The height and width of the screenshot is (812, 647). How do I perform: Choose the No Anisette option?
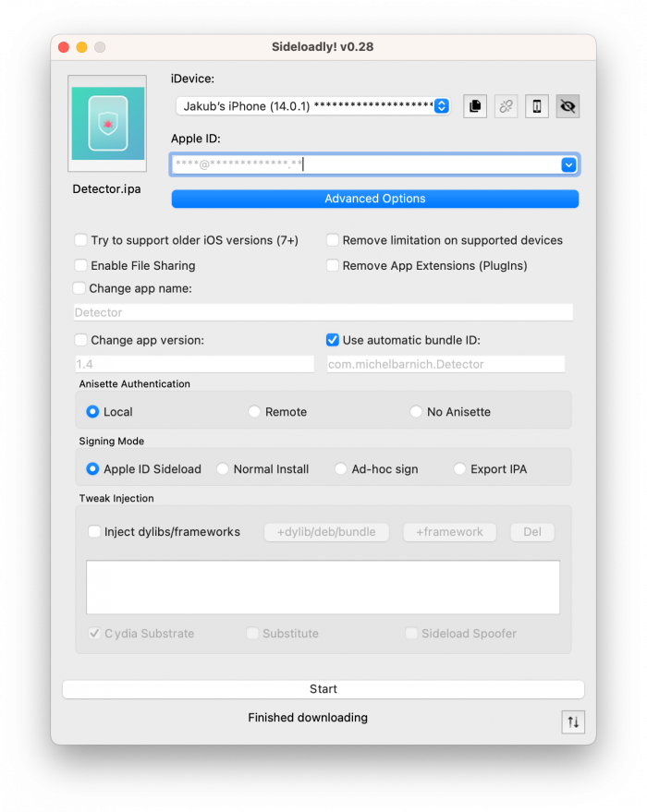click(x=416, y=412)
